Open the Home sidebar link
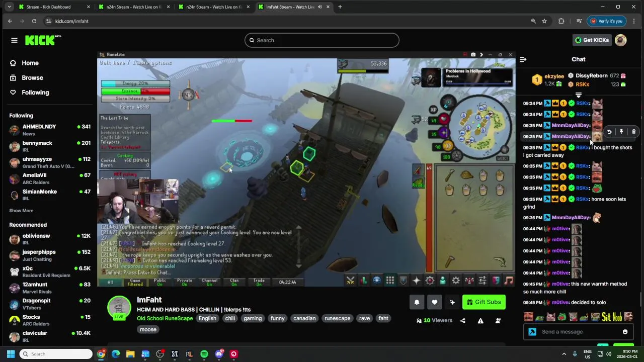The width and height of the screenshot is (644, 362). (x=30, y=63)
